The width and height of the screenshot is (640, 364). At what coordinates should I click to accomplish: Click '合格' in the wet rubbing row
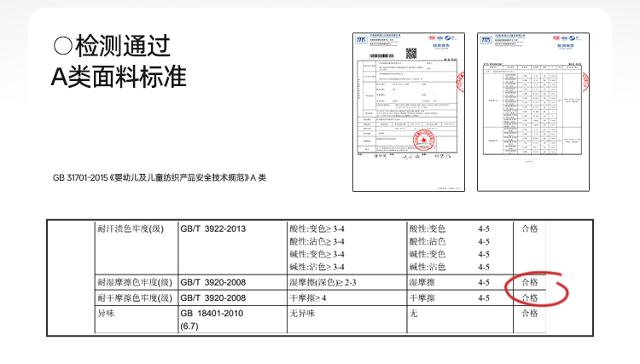click(x=529, y=282)
